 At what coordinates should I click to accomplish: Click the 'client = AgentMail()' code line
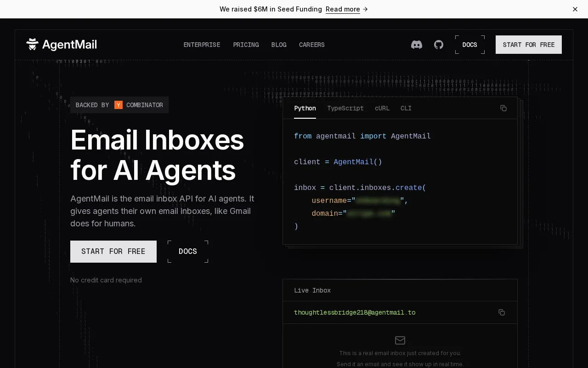click(338, 162)
